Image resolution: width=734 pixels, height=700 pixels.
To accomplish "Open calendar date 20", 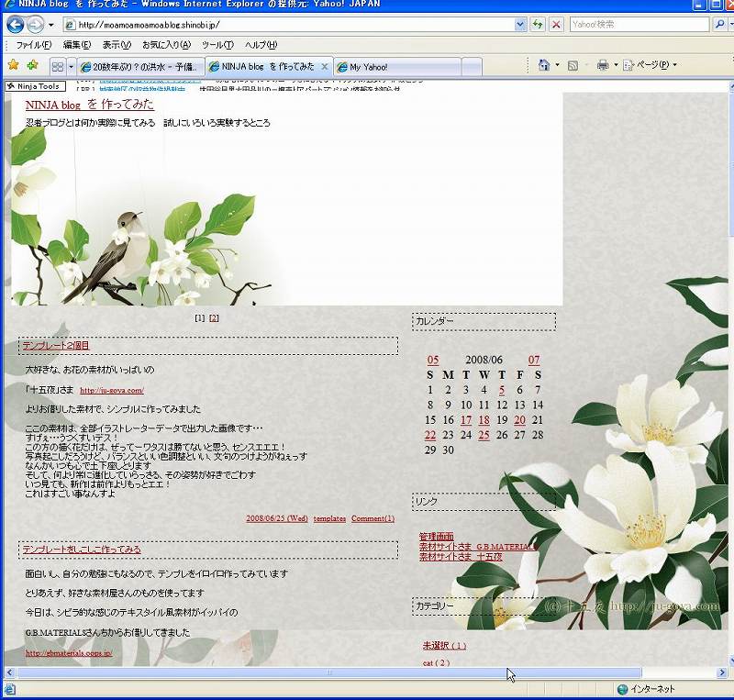I will click(519, 420).
